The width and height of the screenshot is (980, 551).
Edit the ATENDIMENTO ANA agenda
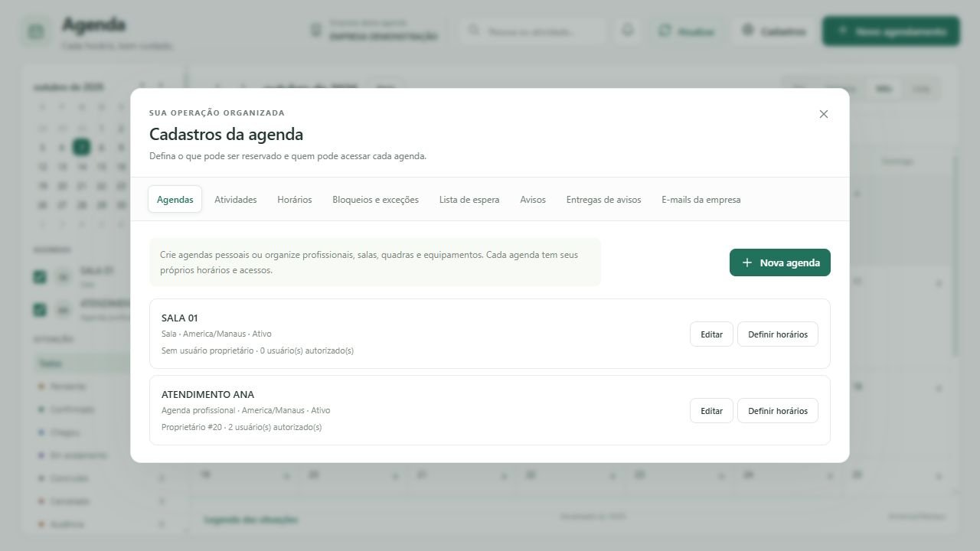tap(711, 410)
